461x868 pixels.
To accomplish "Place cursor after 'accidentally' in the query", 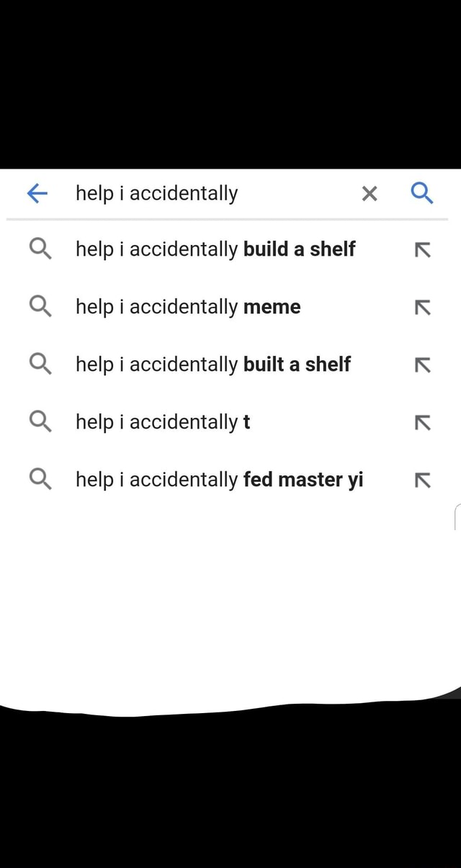I will (238, 193).
